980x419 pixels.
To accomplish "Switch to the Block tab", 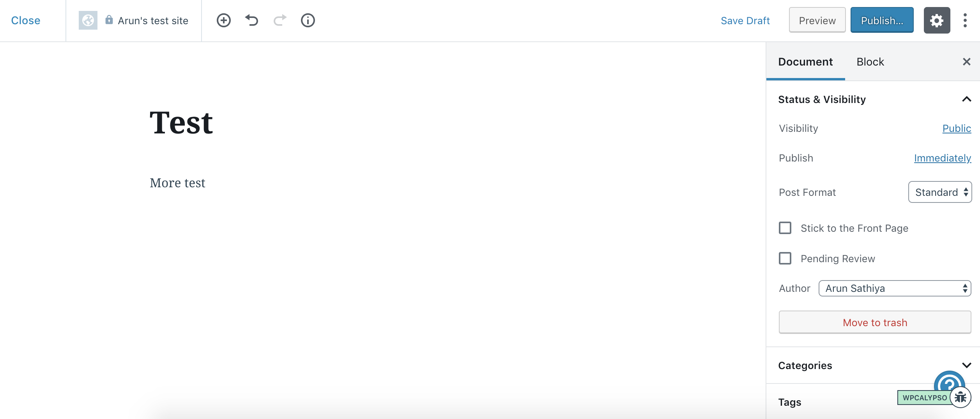I will coord(870,61).
